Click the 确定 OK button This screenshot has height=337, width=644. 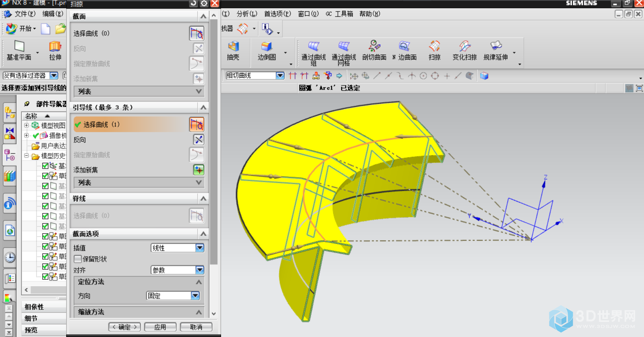pos(125,327)
